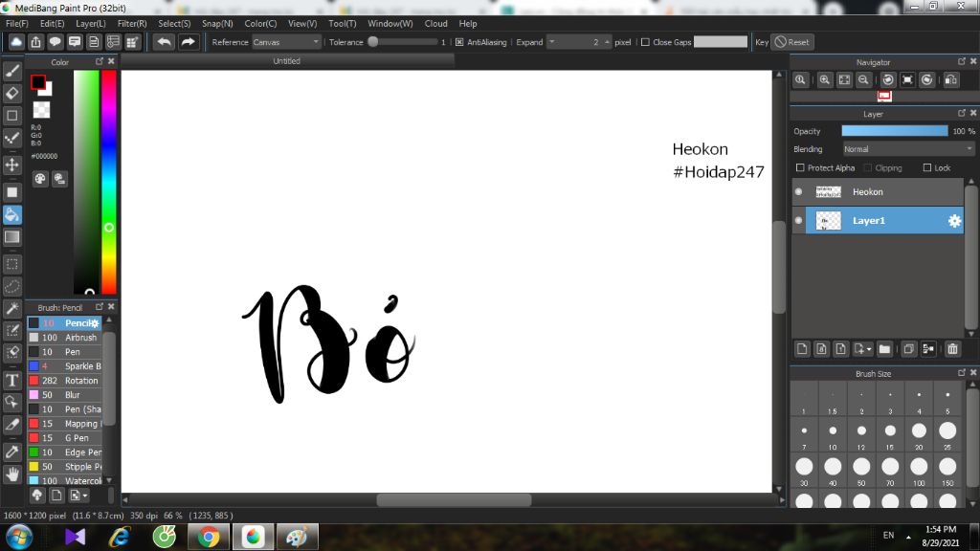Add a new layer folder

pyautogui.click(x=883, y=349)
